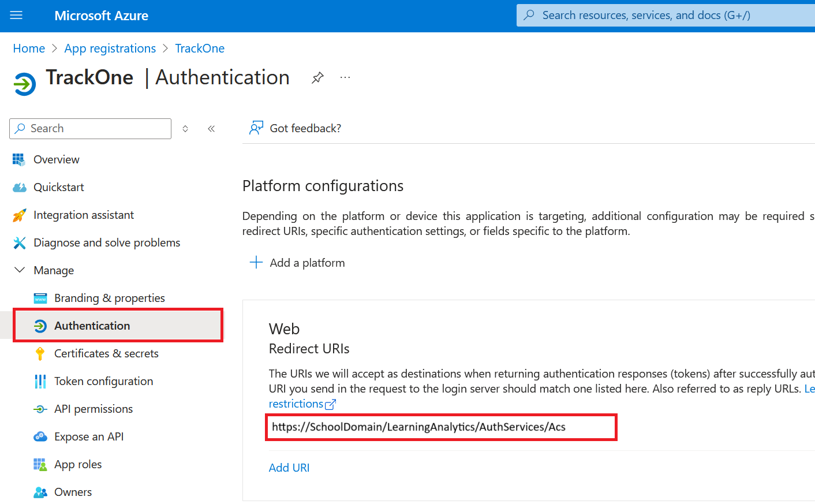Focus the global search resources box
Image resolution: width=815 pixels, height=504 pixels.
pyautogui.click(x=666, y=16)
